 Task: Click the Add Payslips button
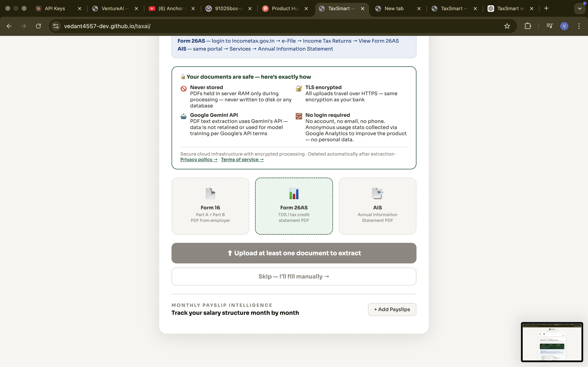tap(392, 309)
